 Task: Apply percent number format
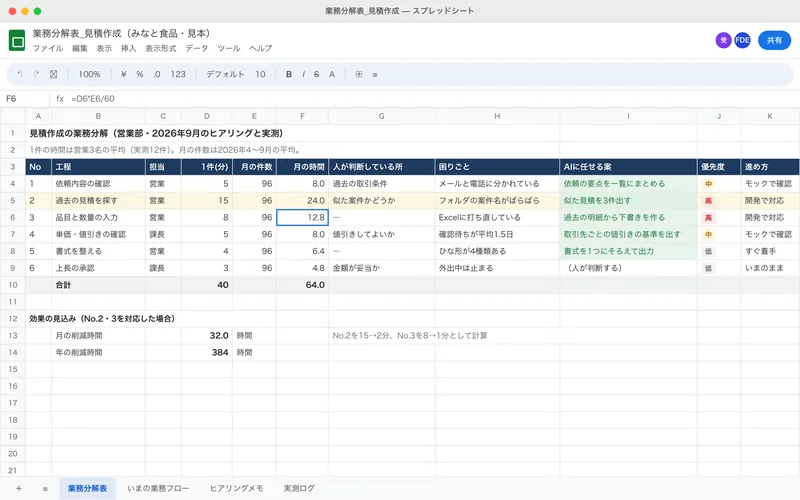pyautogui.click(x=140, y=74)
